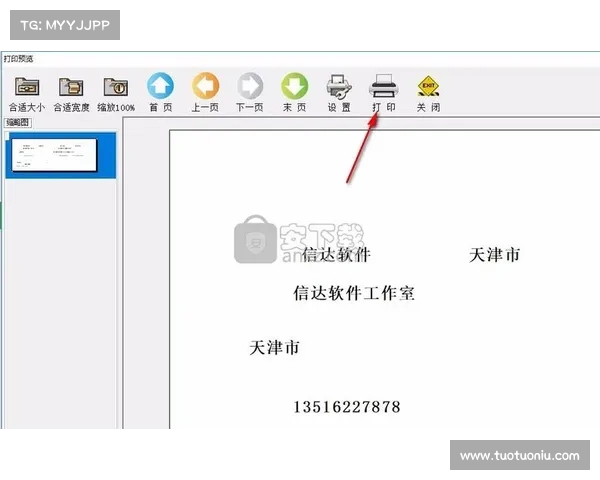Close the preview with 关闭 icon

(428, 87)
